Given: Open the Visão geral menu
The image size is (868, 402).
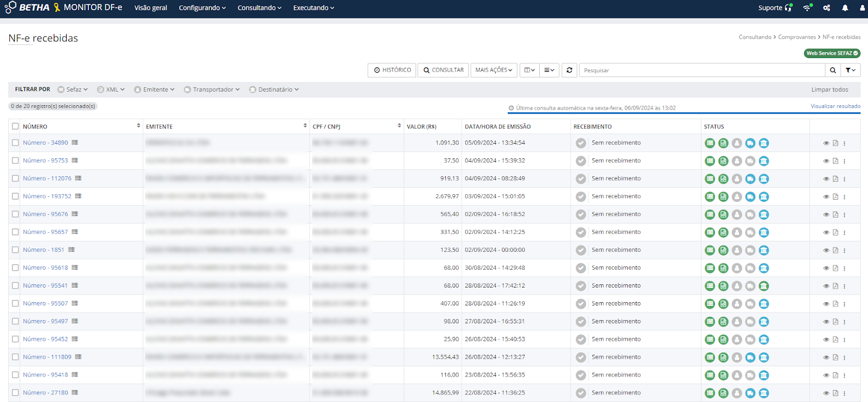Looking at the screenshot, I should [151, 8].
